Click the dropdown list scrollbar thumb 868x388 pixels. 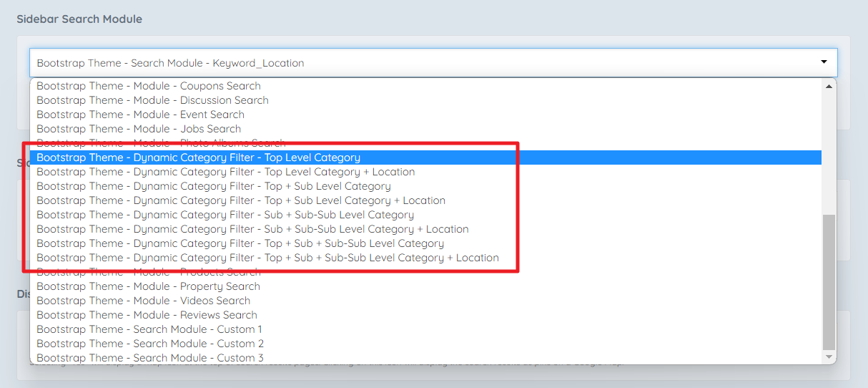click(x=829, y=282)
